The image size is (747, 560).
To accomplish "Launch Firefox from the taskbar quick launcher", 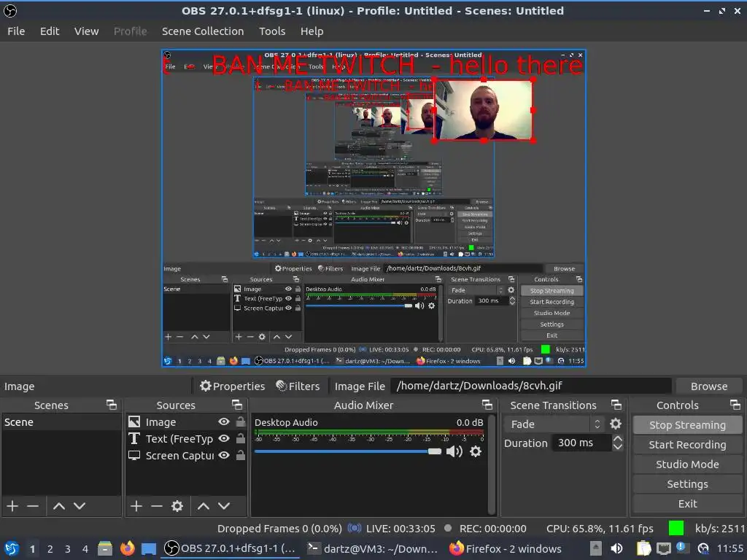I will (127, 549).
